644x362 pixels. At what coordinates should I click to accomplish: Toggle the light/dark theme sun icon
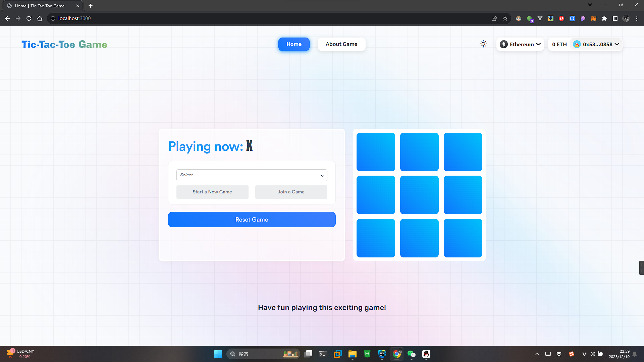[483, 44]
